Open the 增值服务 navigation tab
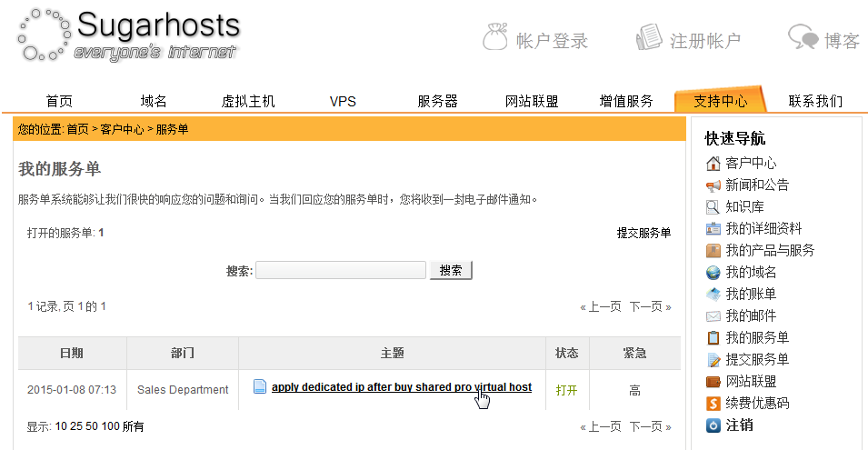868x450 pixels. 626,101
